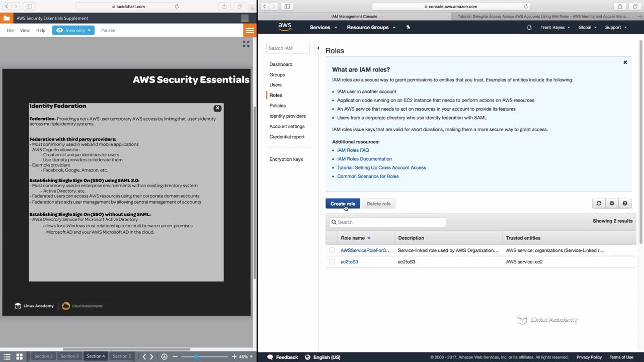Click the AWS pin shortcuts icon
The width and height of the screenshot is (644, 362).
point(408,27)
